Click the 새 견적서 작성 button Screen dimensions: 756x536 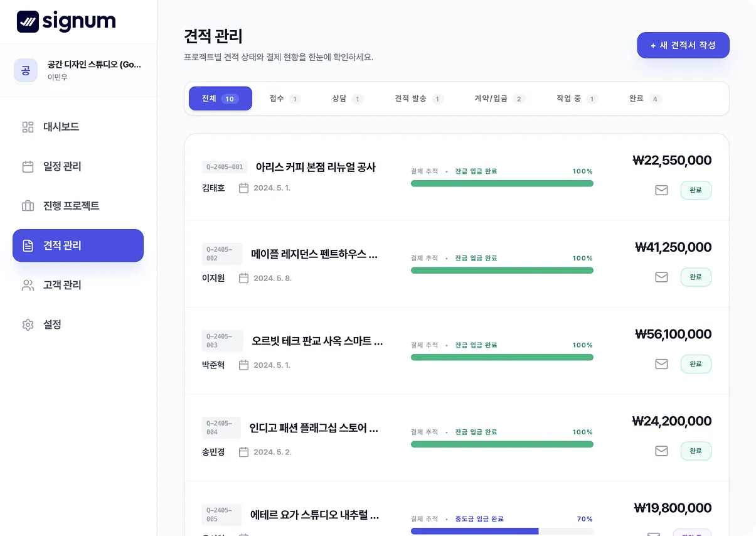click(x=683, y=45)
